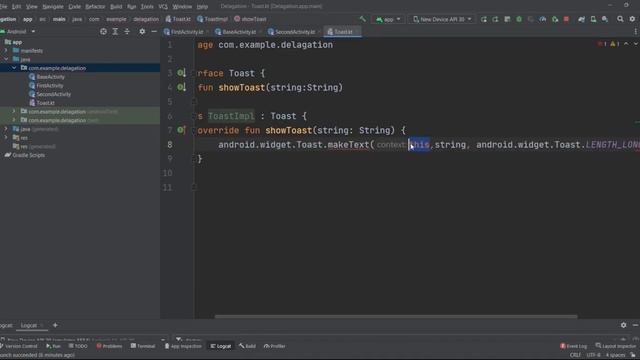Open the Profiler tool window

click(274, 346)
